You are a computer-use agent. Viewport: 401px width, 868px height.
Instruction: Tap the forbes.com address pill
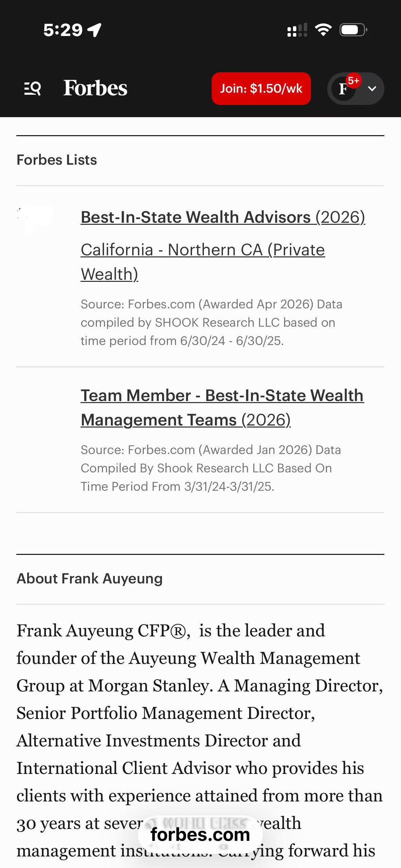200,835
